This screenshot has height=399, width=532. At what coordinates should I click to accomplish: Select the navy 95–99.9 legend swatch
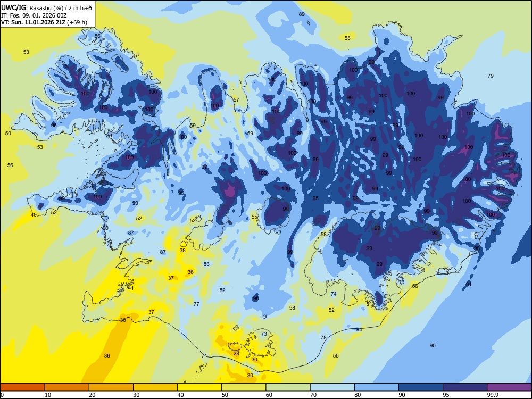tap(465, 387)
